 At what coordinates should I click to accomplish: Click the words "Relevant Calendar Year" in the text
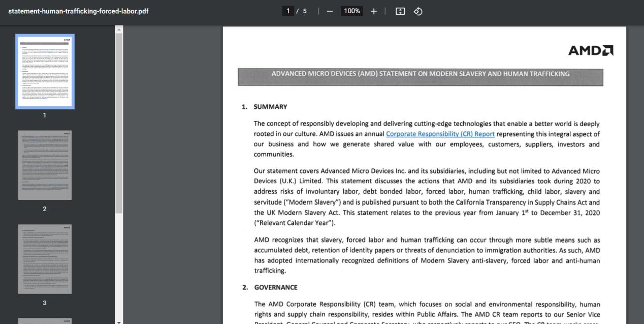click(295, 223)
